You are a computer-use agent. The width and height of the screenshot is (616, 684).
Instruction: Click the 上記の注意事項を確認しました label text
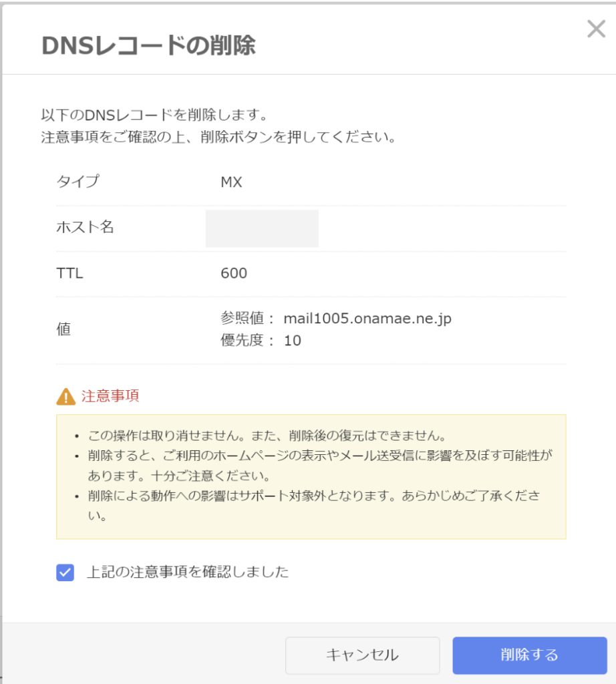click(188, 572)
